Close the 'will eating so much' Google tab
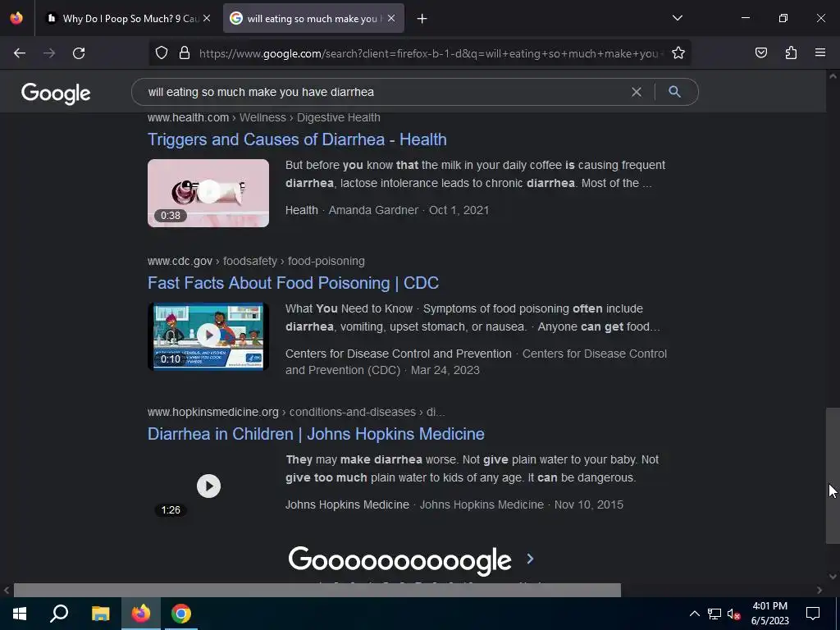The height and width of the screenshot is (630, 840). (x=391, y=18)
